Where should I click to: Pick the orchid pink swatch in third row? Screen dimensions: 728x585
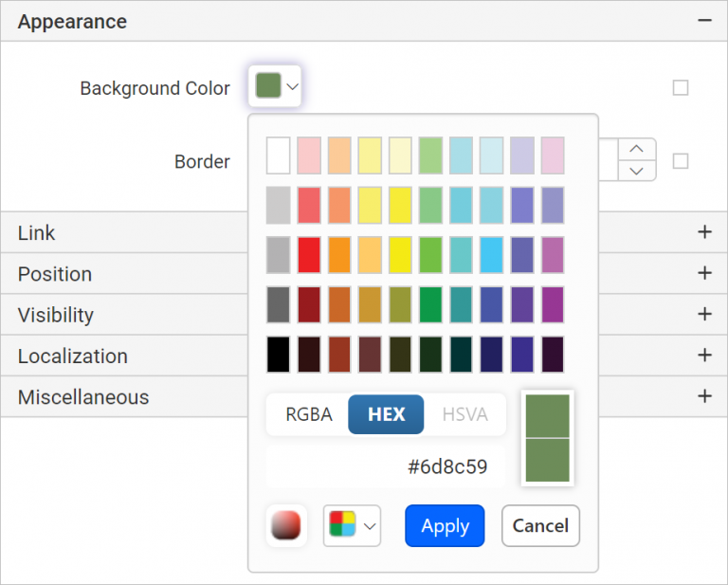pyautogui.click(x=553, y=254)
